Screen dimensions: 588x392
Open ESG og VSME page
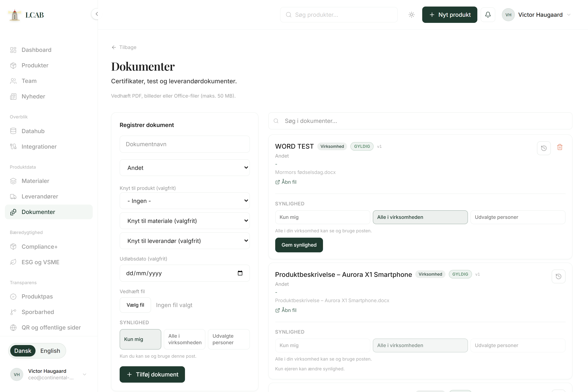coord(49,262)
